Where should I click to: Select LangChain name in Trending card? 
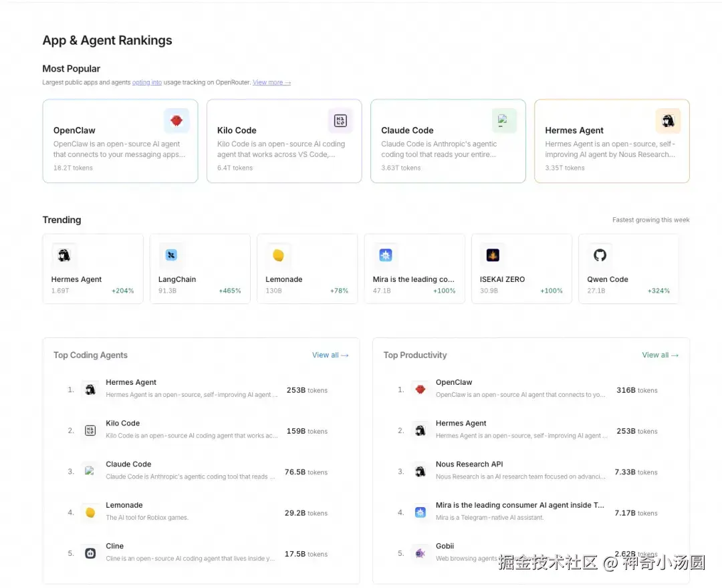(177, 279)
